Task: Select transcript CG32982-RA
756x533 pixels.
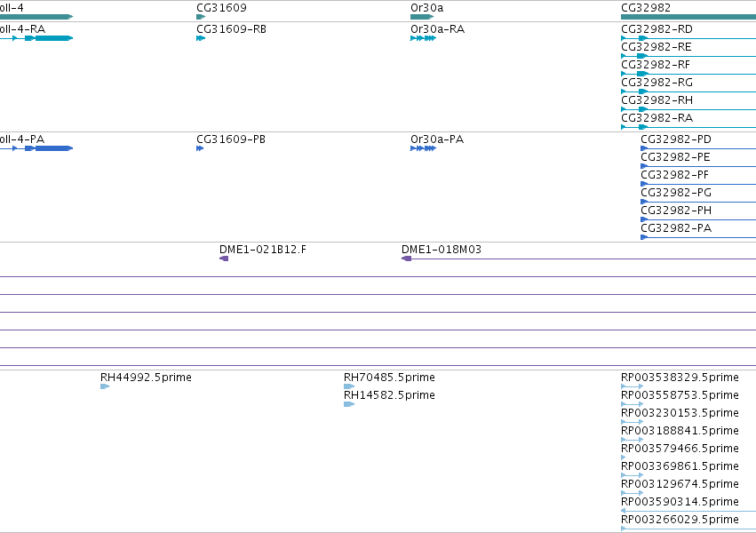Action: (657, 118)
